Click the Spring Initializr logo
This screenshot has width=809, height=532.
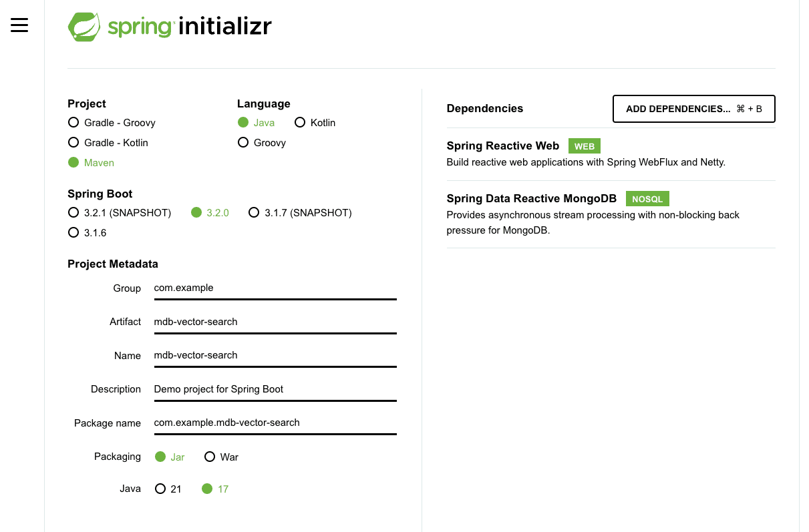[170, 27]
